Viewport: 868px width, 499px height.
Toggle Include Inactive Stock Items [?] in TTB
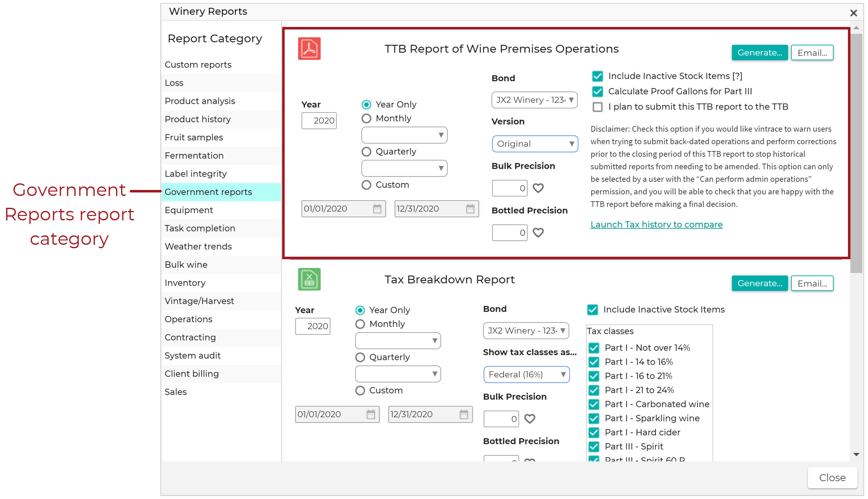click(x=597, y=76)
